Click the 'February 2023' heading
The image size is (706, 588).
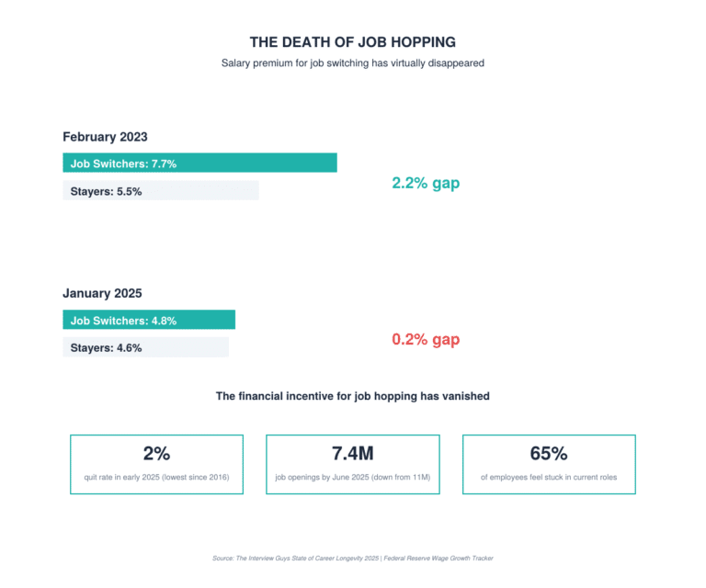pos(105,137)
